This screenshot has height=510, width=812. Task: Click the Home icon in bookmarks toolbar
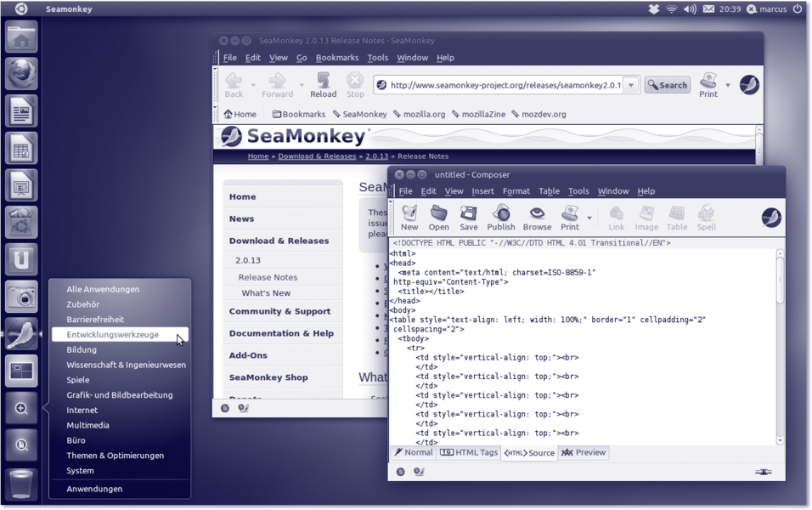pos(240,114)
